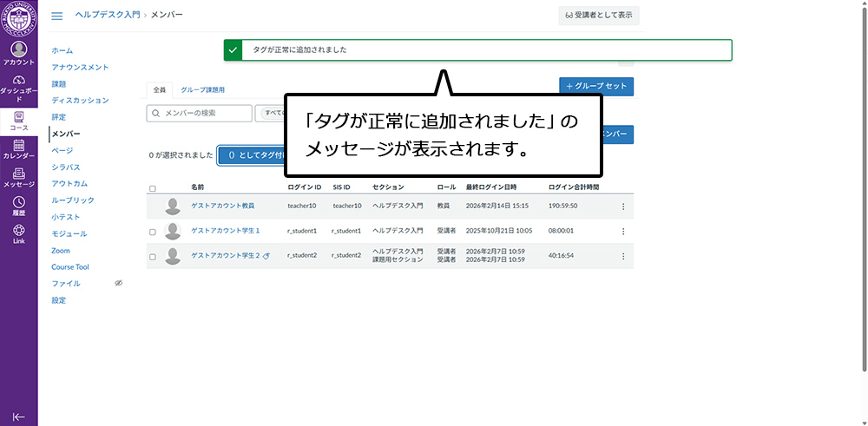Open モジュール in the course navigation

(x=69, y=233)
